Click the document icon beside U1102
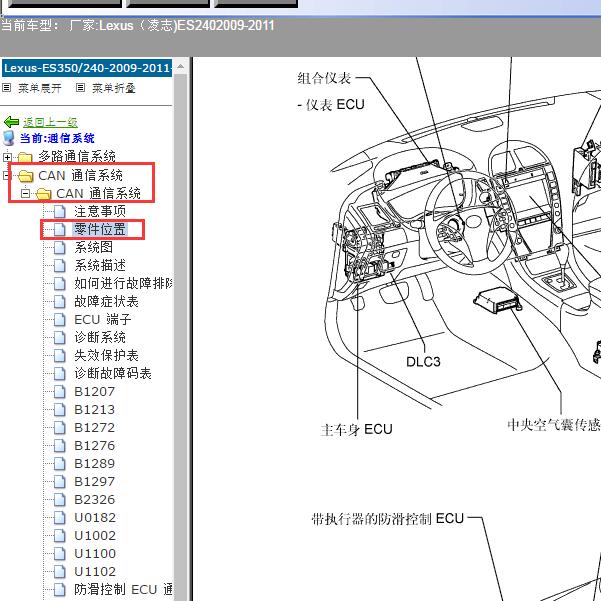 59,571
